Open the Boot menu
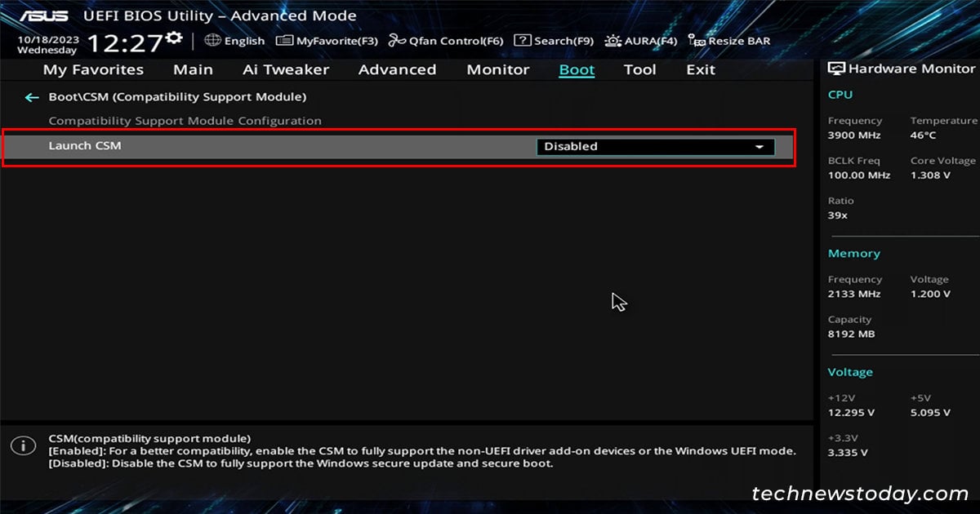 pyautogui.click(x=576, y=69)
